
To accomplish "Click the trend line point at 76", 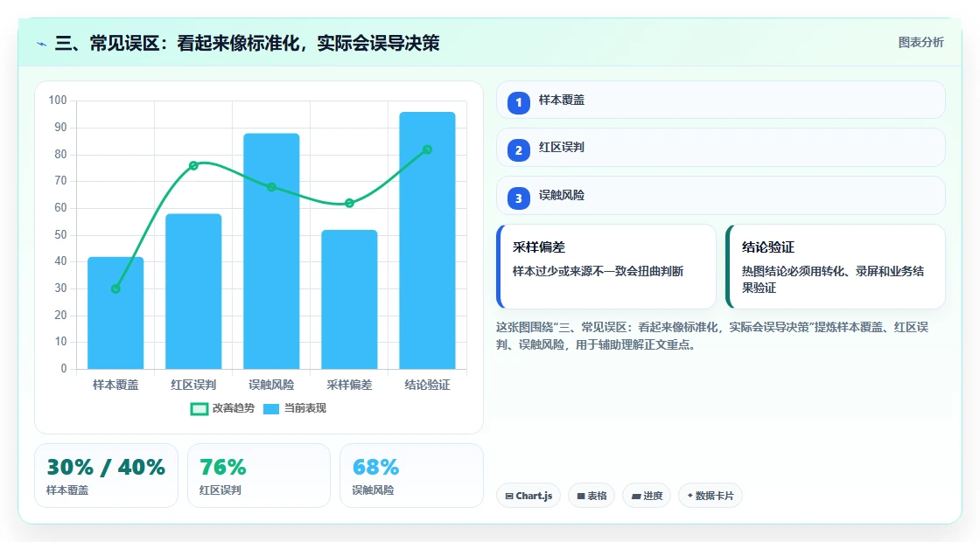I will (193, 165).
